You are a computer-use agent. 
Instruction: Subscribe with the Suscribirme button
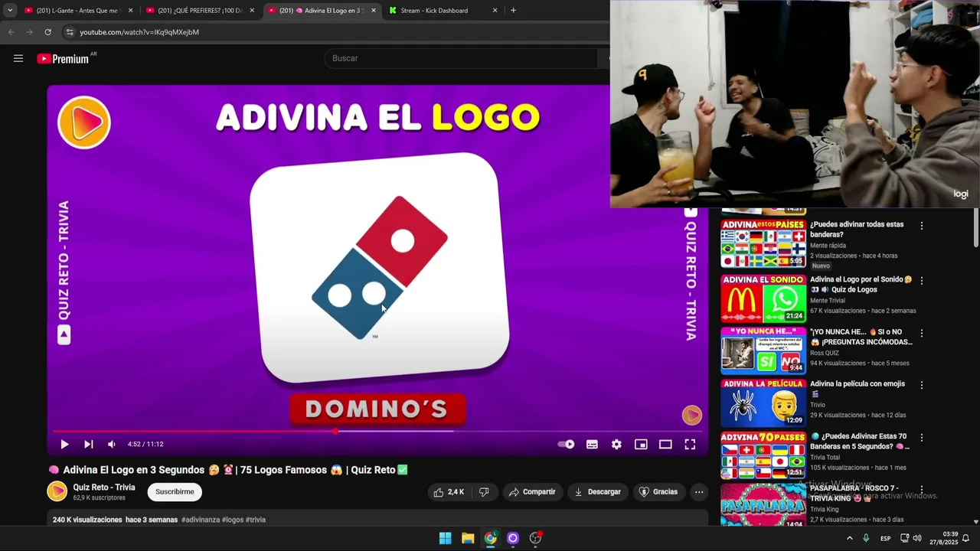175,492
